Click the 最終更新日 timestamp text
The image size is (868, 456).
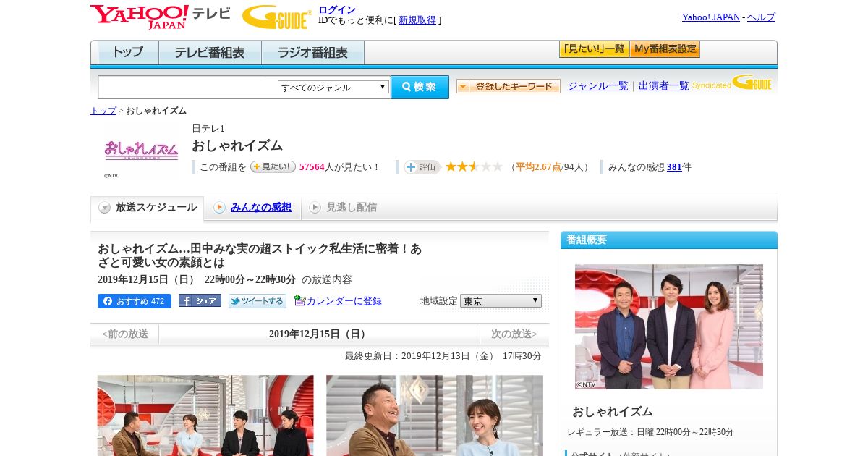click(x=443, y=356)
